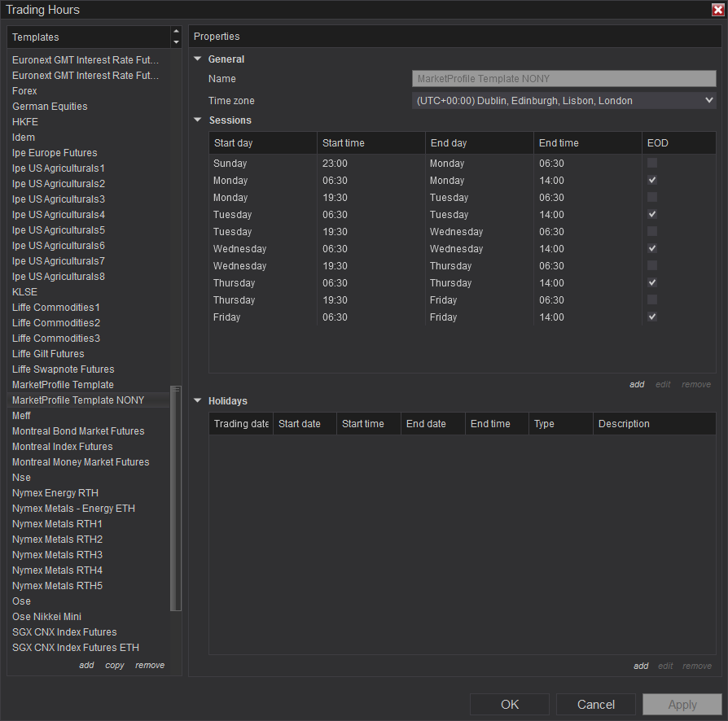Viewport: 728px width, 721px height.
Task: Click the Apply button
Action: 682,704
